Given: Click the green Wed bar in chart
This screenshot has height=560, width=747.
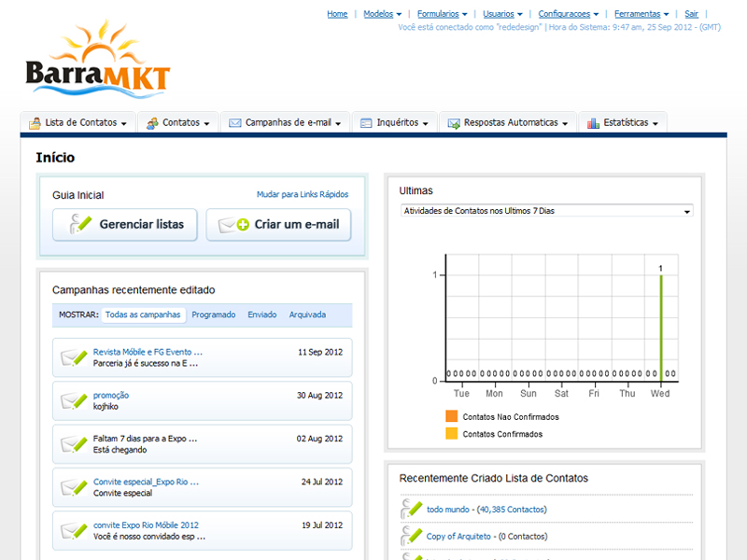Looking at the screenshot, I should [x=661, y=328].
